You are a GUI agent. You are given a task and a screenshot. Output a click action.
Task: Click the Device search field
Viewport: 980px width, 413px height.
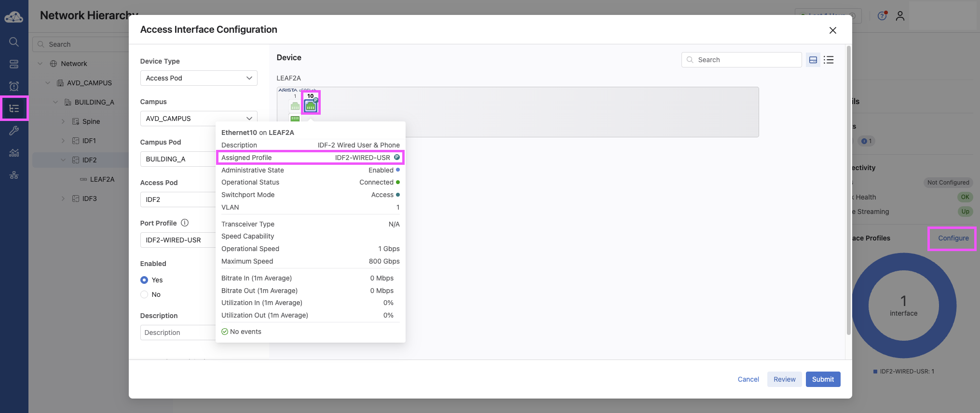tap(742, 60)
